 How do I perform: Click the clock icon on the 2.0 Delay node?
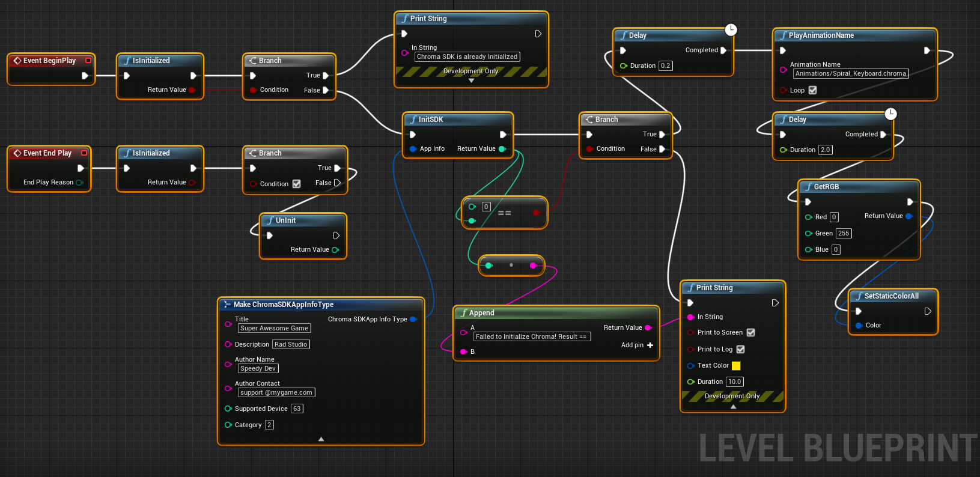(x=890, y=114)
